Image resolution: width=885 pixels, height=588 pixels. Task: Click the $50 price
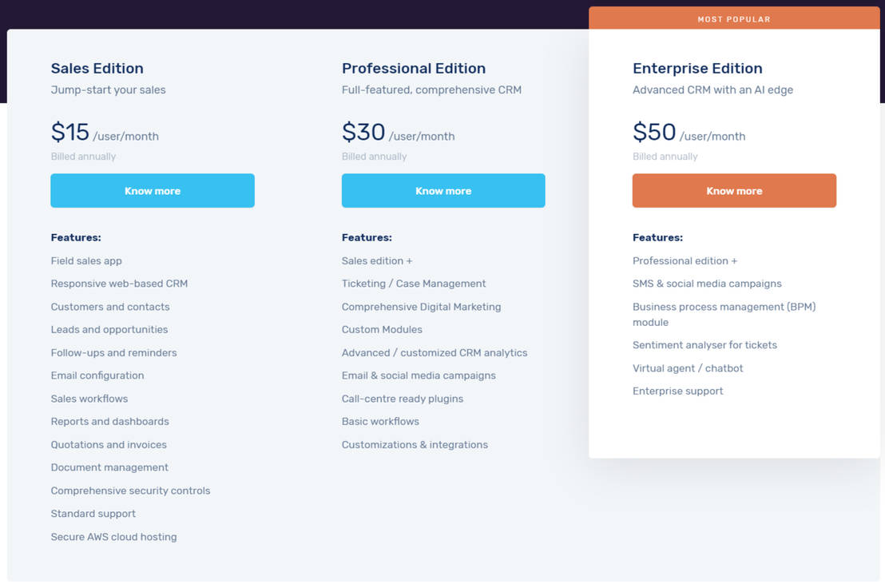654,132
